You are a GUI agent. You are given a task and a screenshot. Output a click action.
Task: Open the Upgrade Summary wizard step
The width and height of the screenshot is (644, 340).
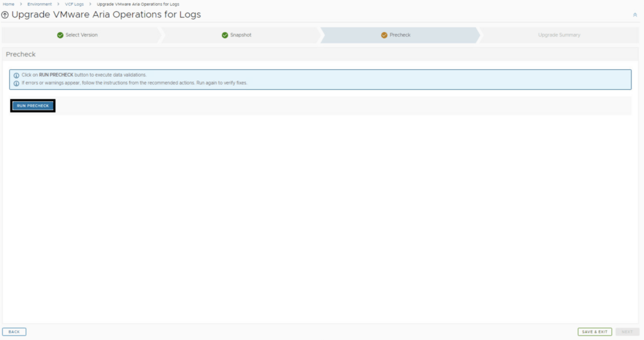point(559,35)
